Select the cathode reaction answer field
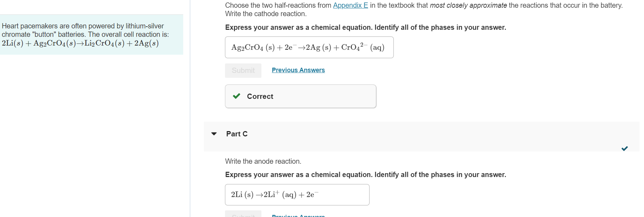Screen dimensions: 644x217 (309, 47)
